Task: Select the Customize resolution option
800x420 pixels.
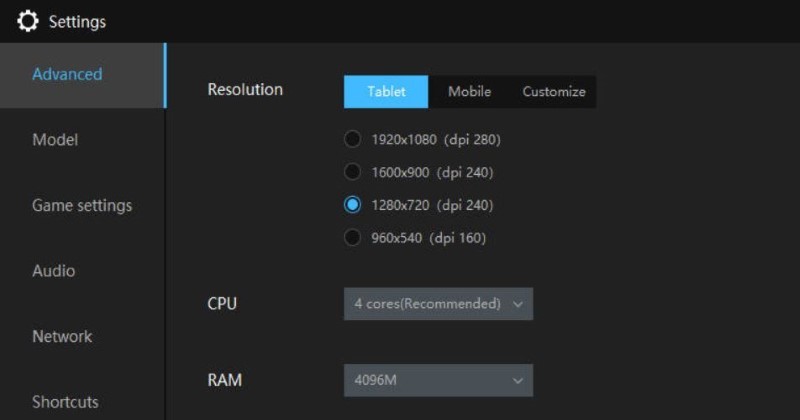Action: pyautogui.click(x=554, y=92)
